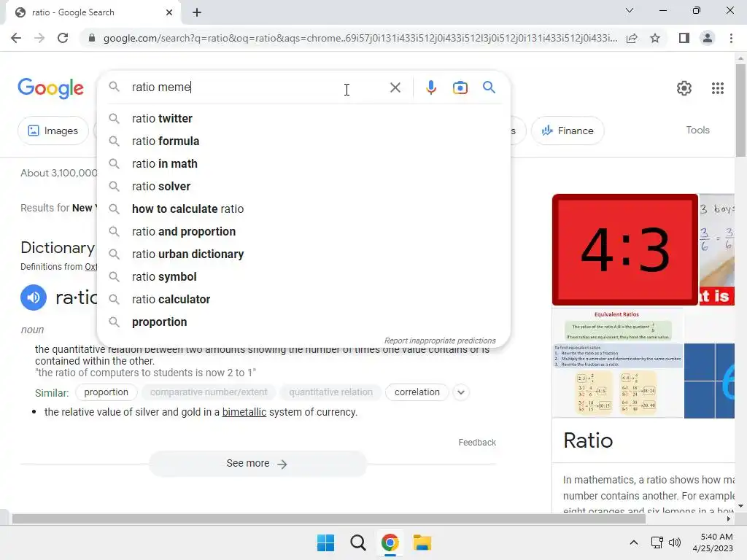The height and width of the screenshot is (560, 747).
Task: Go back with browser back arrow
Action: (16, 38)
